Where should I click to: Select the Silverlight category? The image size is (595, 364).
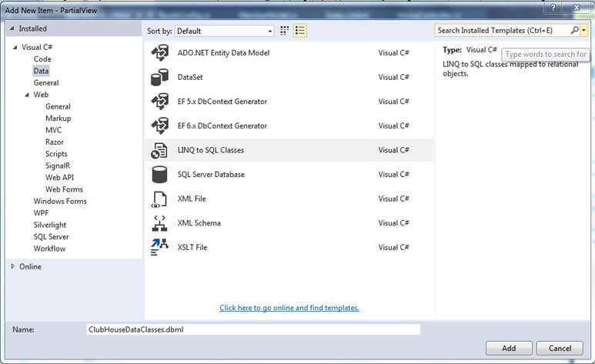pos(50,225)
